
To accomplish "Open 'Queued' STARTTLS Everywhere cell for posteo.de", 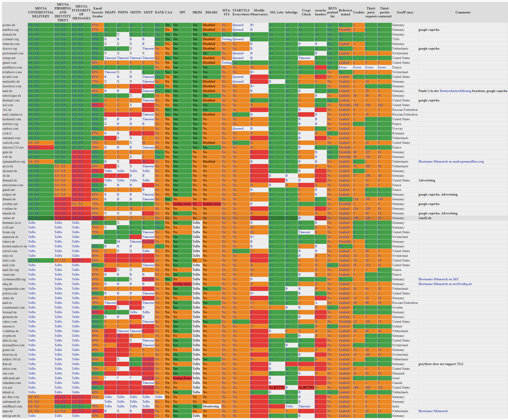I will point(238,25).
